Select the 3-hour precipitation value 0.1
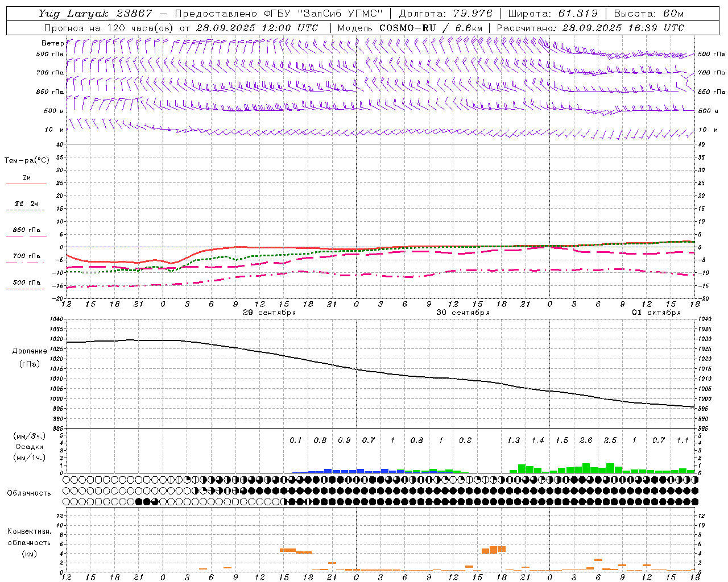This screenshot has height=582, width=728. (x=296, y=440)
